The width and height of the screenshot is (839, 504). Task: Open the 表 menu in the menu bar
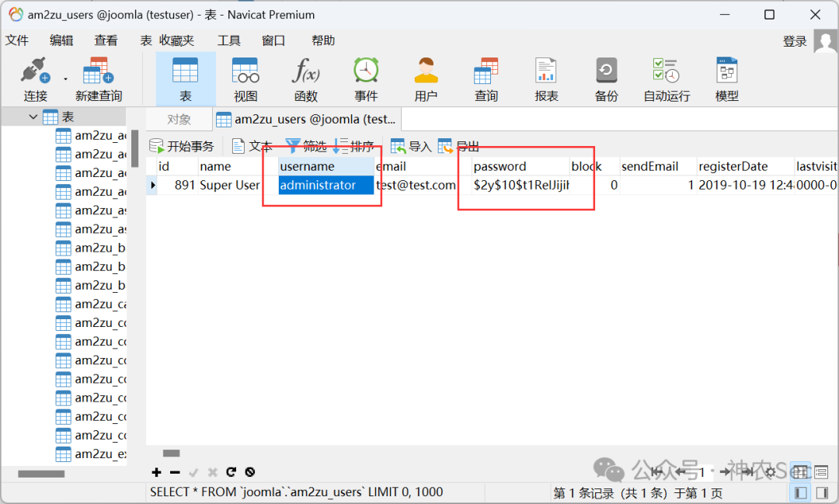pos(146,40)
